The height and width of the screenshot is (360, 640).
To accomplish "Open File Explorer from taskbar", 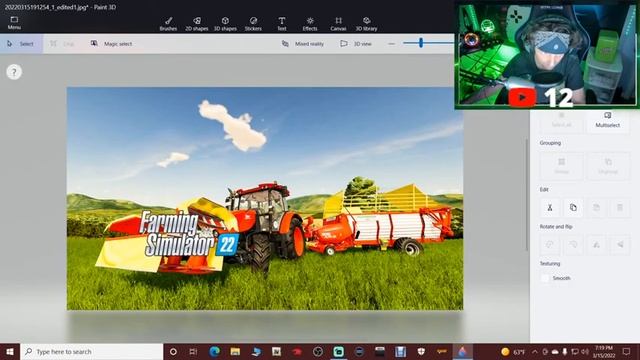I will point(235,351).
